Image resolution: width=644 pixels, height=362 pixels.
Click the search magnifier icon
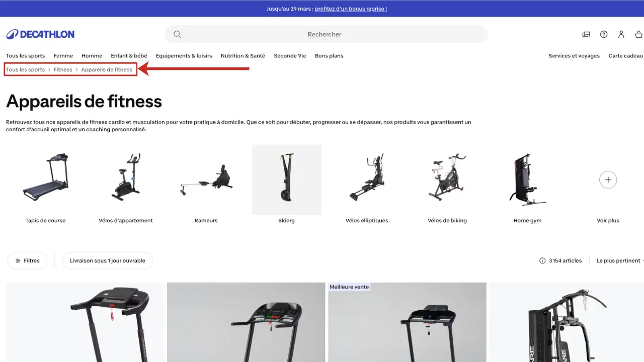coord(177,34)
